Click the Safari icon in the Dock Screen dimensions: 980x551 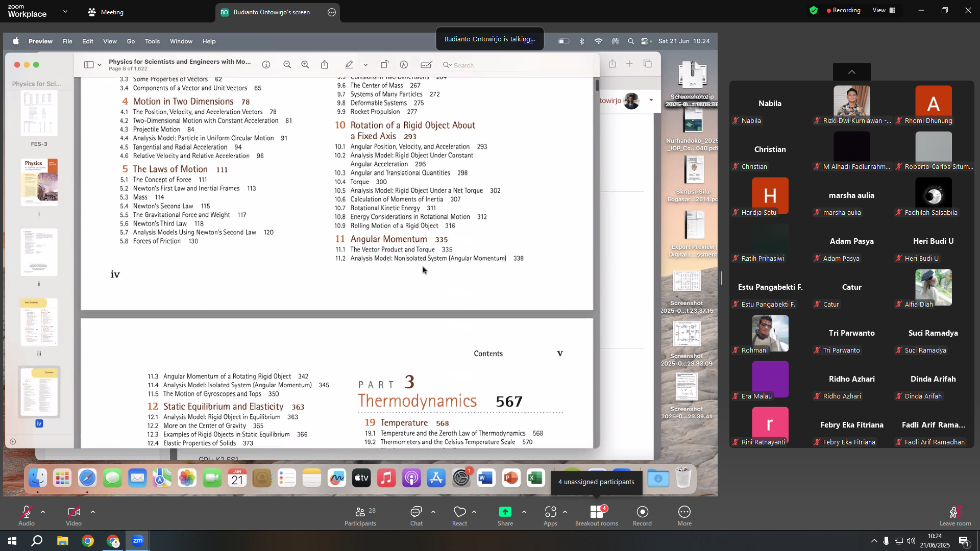tap(87, 478)
